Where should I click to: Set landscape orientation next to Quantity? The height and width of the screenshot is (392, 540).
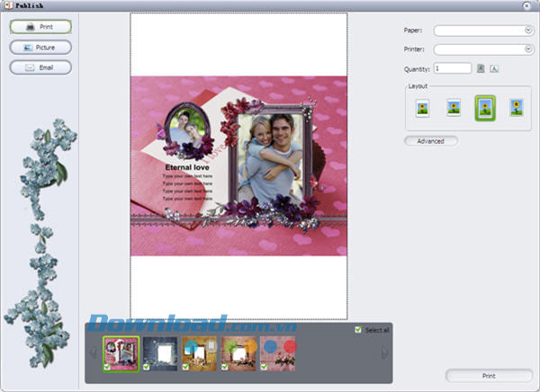(494, 68)
